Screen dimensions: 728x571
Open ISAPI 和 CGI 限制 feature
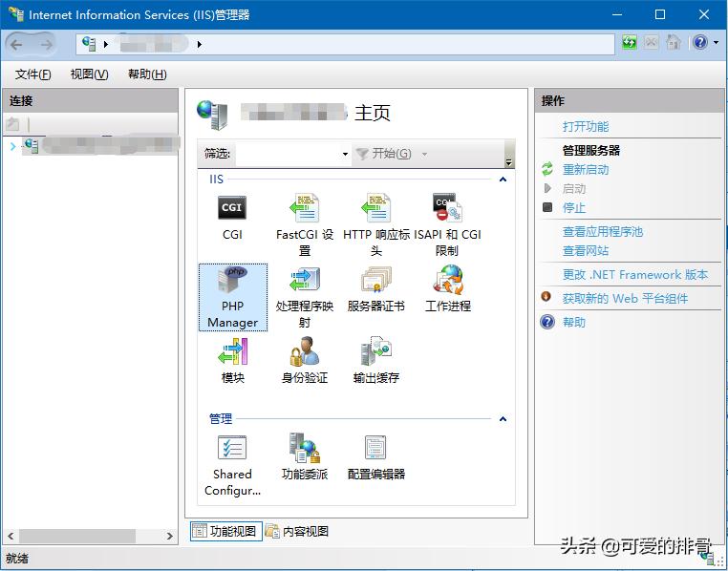click(x=447, y=208)
